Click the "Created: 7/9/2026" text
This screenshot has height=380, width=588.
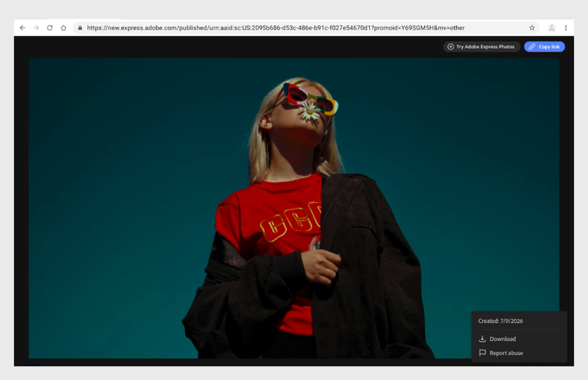[501, 321]
